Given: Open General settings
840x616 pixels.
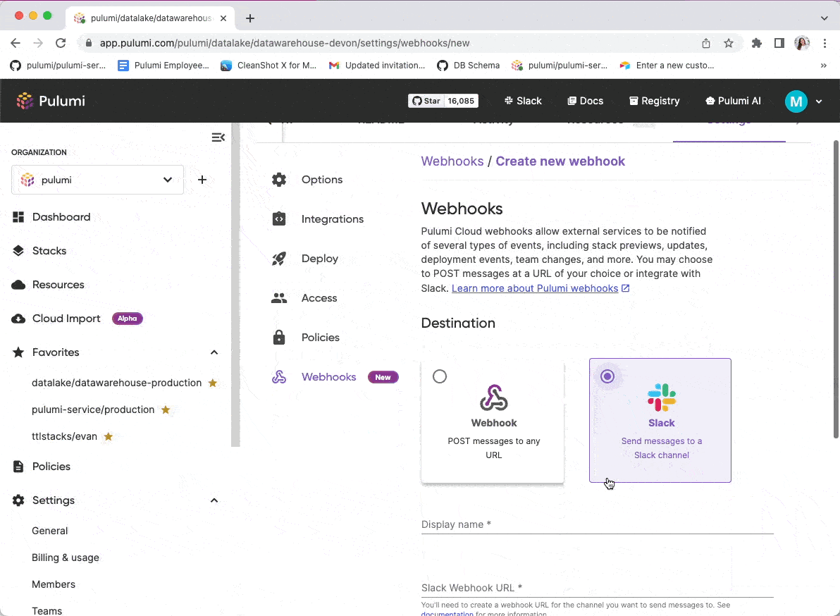Looking at the screenshot, I should (x=50, y=531).
